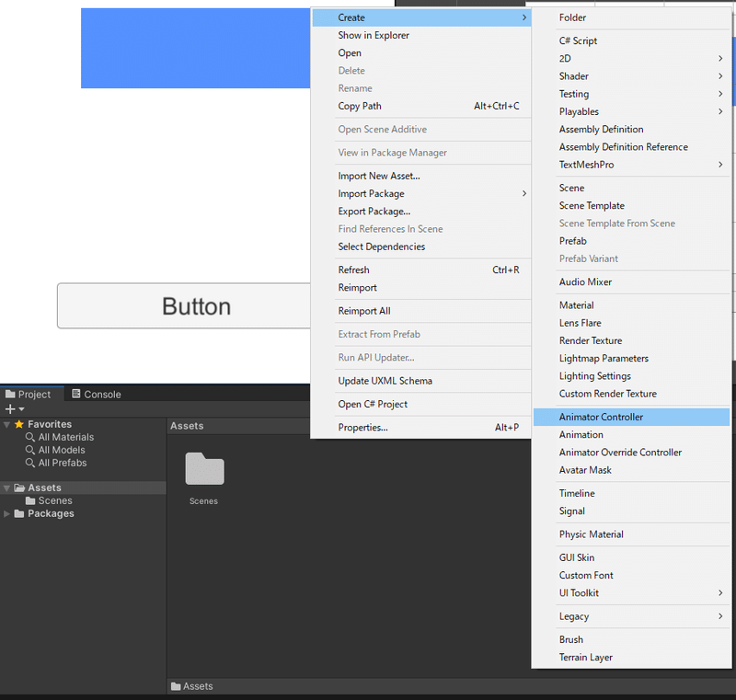Expand the Shader submenu
This screenshot has width=736, height=700.
coord(631,76)
